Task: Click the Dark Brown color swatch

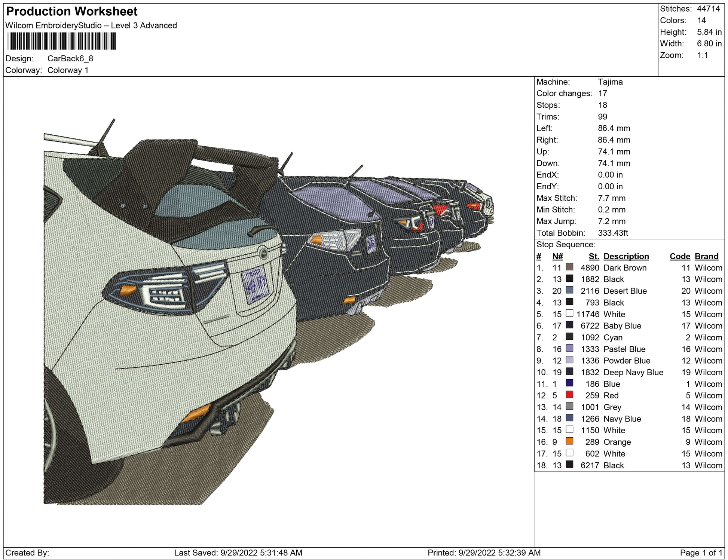Action: (569, 267)
